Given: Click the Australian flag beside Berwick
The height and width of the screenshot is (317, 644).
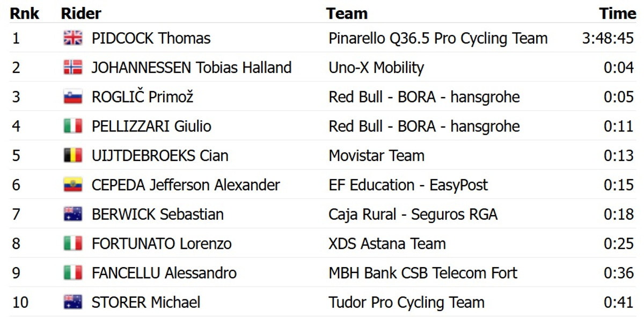Looking at the screenshot, I should point(73,215).
